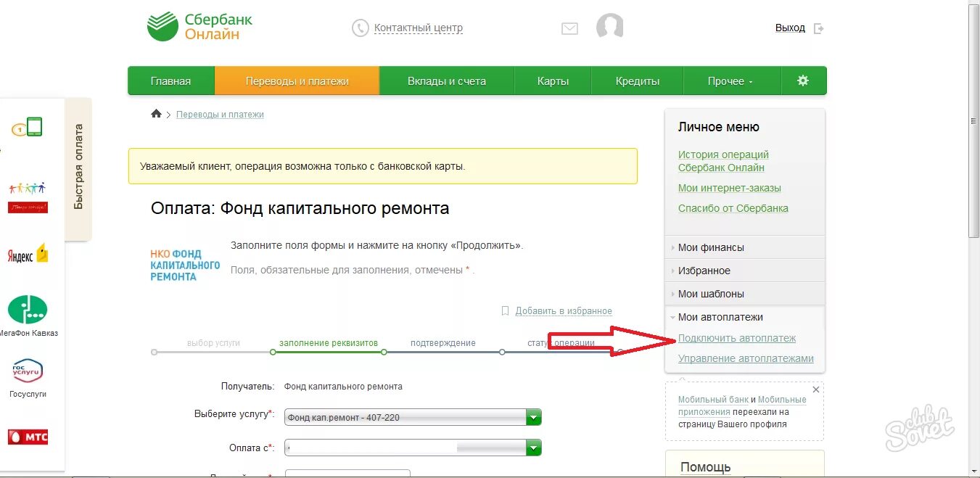Screen dimensions: 980x478
Task: Click Переводы и платежи breadcrumb link
Action: tap(220, 115)
